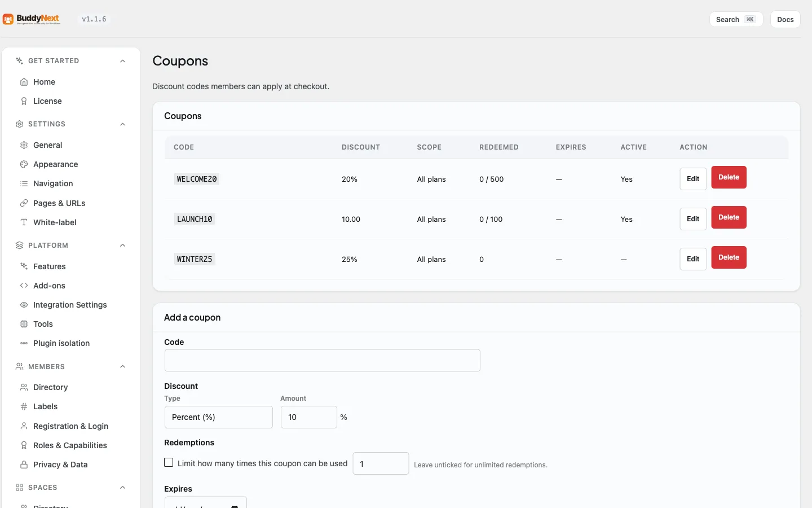Click the License ribbon icon
The image size is (812, 508).
(24, 101)
